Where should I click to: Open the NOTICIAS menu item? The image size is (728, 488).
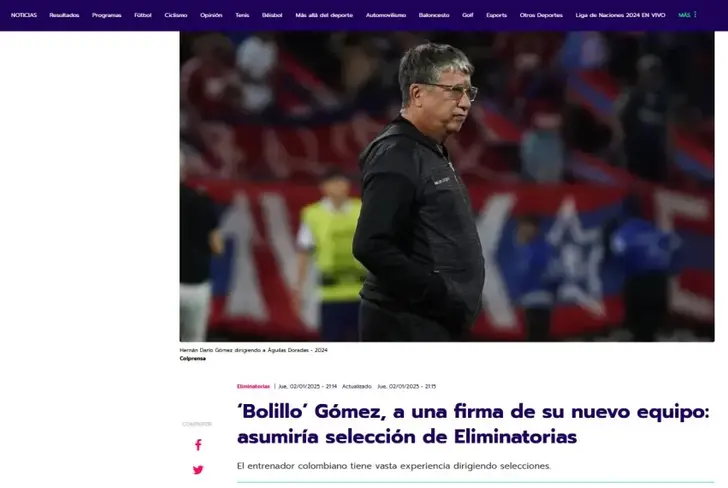[24, 15]
